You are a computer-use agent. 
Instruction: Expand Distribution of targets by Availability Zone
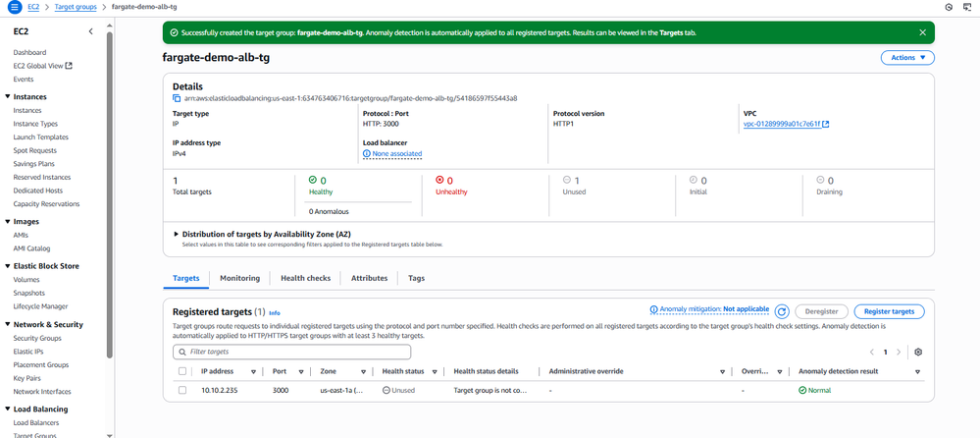click(x=177, y=235)
